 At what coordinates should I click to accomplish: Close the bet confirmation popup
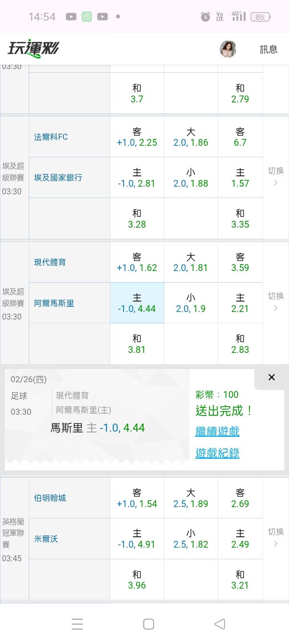(271, 377)
